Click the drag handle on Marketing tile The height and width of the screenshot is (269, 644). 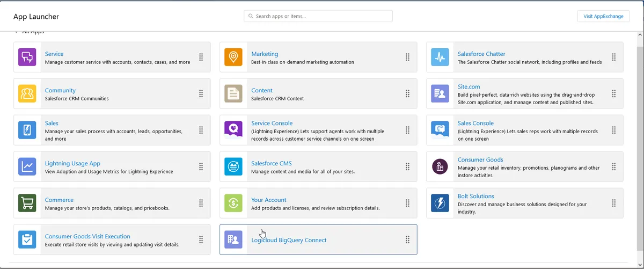point(407,57)
